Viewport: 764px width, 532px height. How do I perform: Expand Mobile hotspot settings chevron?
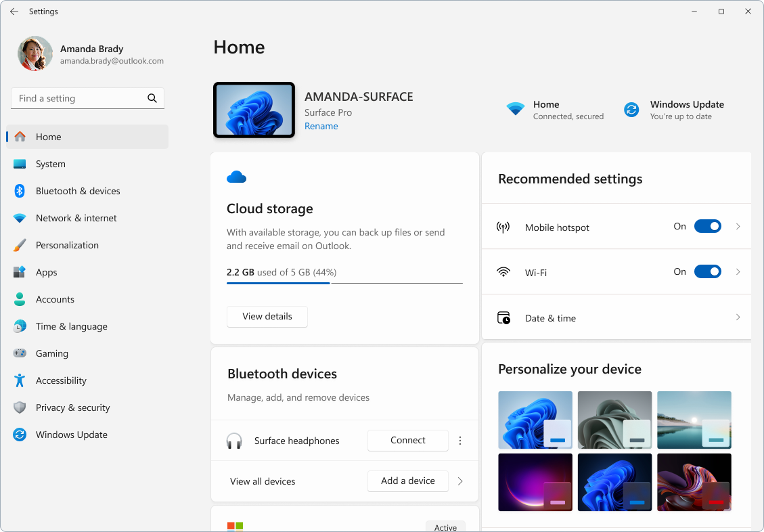(738, 227)
